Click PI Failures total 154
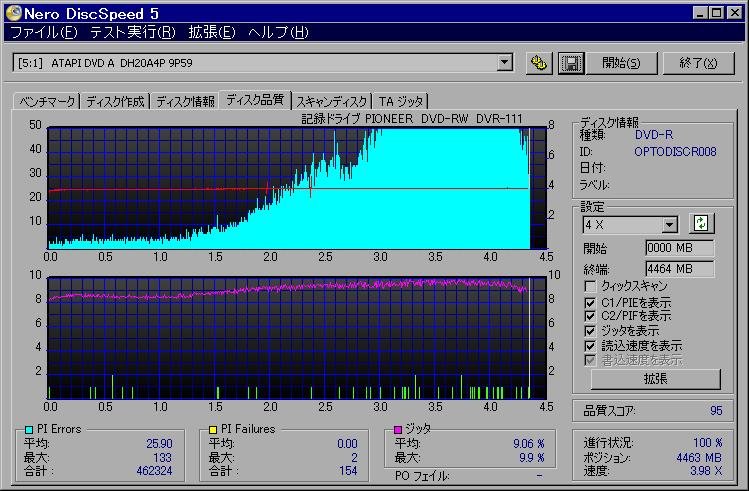The width and height of the screenshot is (749, 491). tap(348, 471)
